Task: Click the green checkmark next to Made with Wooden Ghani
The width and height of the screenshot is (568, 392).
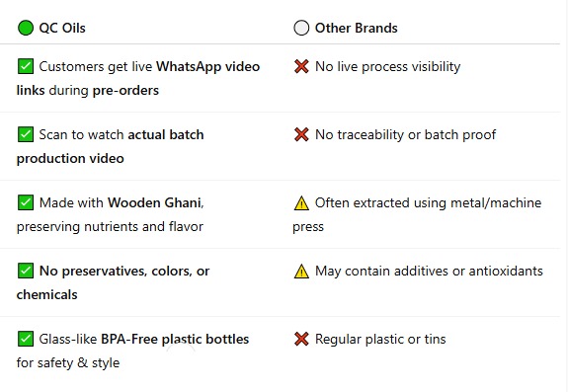Action: coord(26,202)
